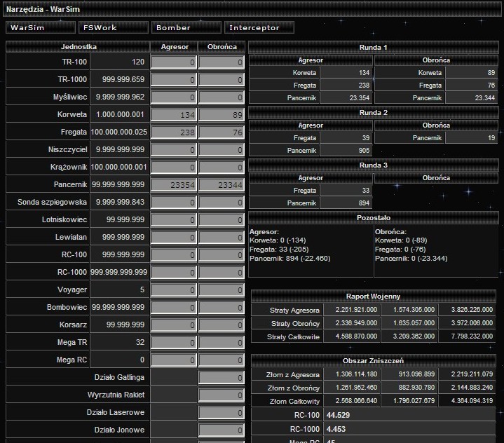
Task: Select the Agresor input for Niszczyciel
Action: tap(174, 150)
